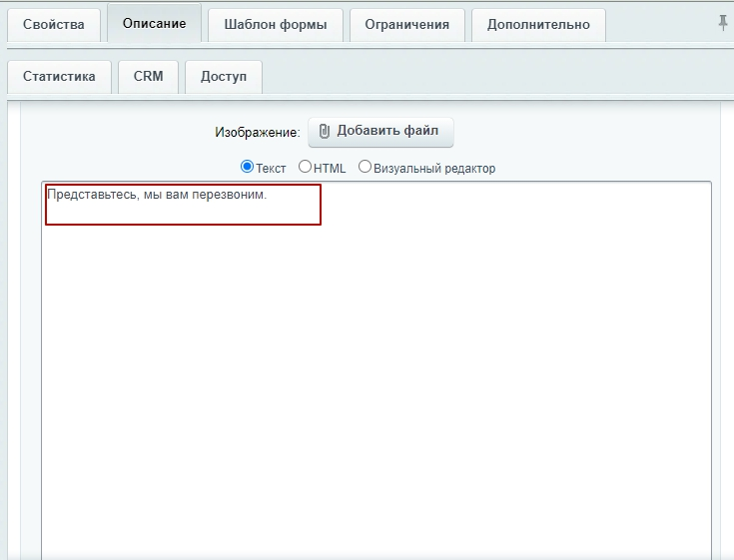Go to the Ограничения tab

click(406, 25)
